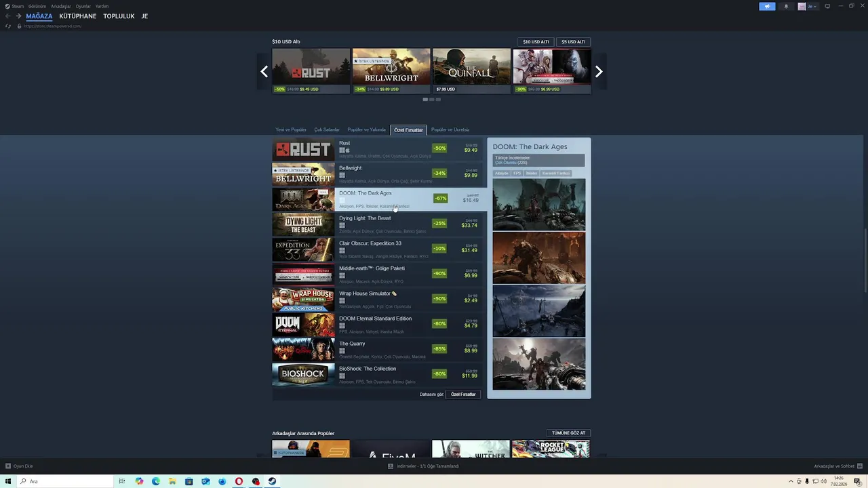
Task: Click the Karanlık Fantezi tag in the preview panel
Action: click(556, 174)
